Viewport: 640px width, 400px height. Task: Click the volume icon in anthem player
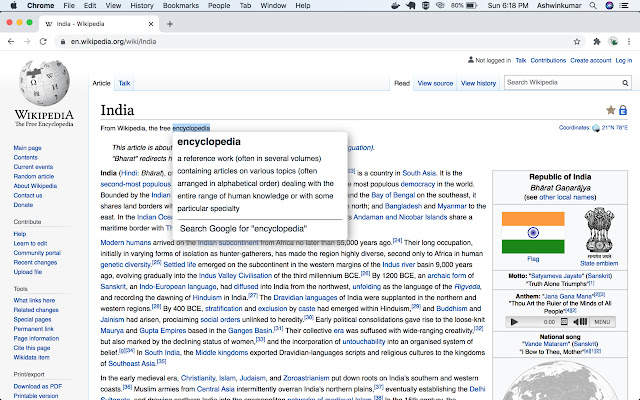coord(583,322)
